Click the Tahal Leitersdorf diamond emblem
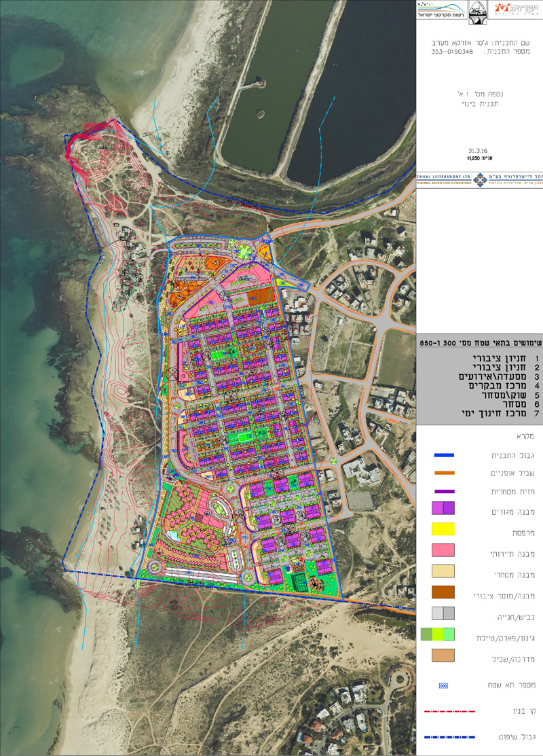 click(x=479, y=180)
